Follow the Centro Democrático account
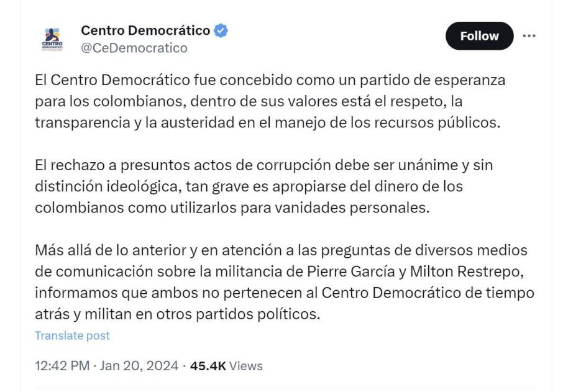Viewport: 563px width, 392px height. (479, 36)
